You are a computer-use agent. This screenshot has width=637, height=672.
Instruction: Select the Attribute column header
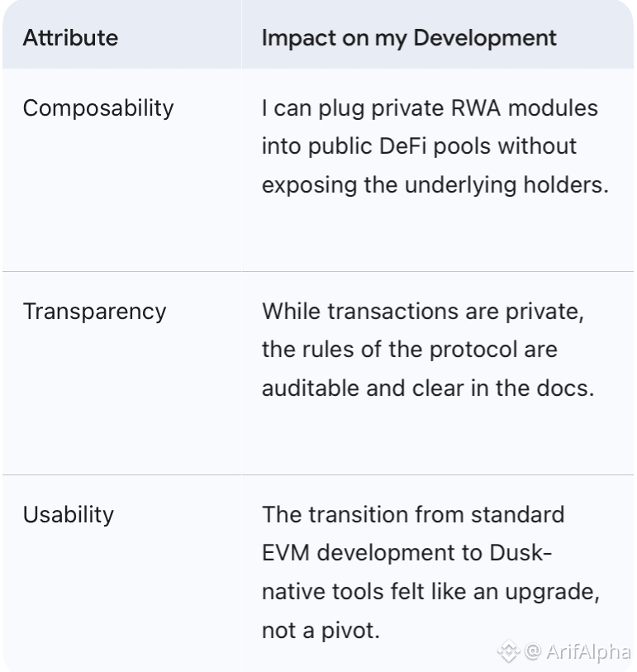click(x=70, y=37)
